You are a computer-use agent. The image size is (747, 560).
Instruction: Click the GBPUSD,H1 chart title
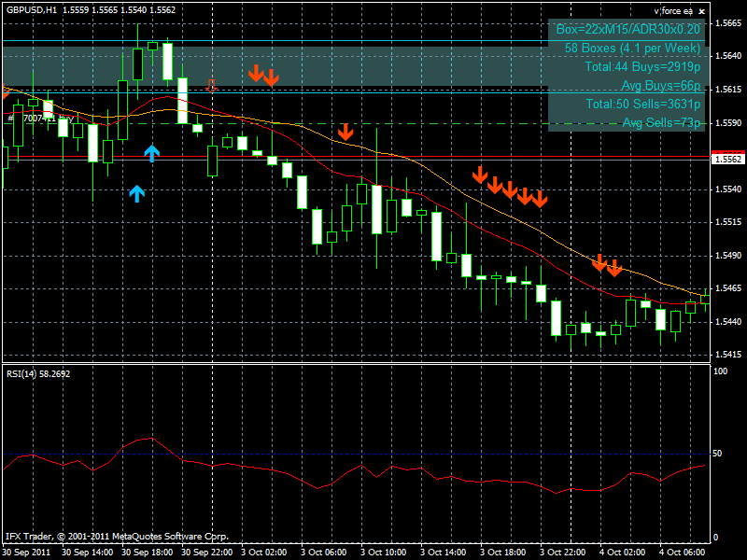point(31,10)
